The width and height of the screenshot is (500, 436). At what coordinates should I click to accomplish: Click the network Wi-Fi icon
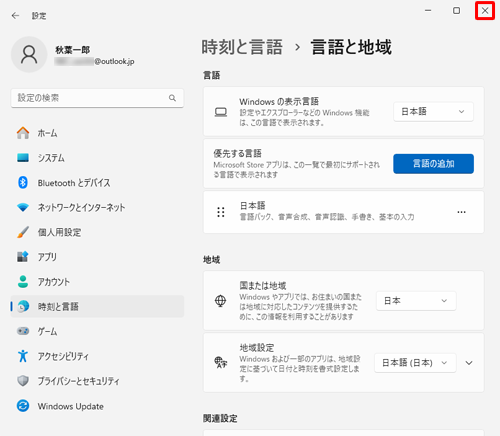pos(23,207)
